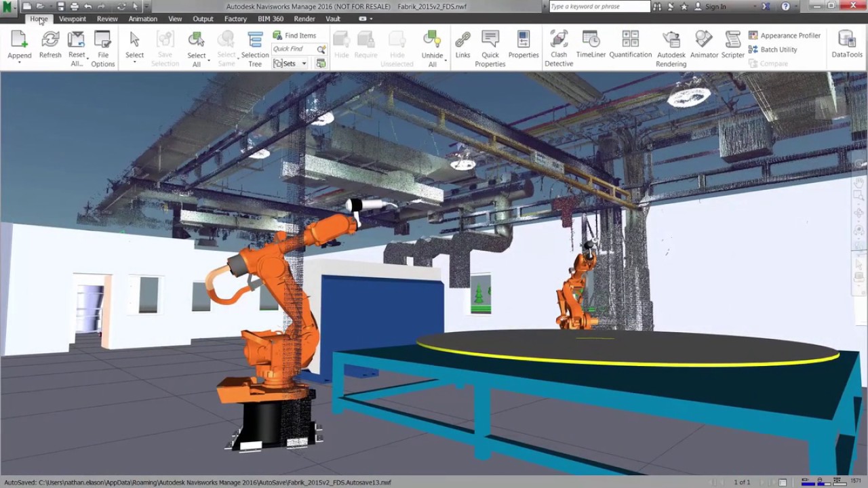Screen dimensions: 868x488
Task: Open the Factory ribbon tab
Action: coord(235,19)
